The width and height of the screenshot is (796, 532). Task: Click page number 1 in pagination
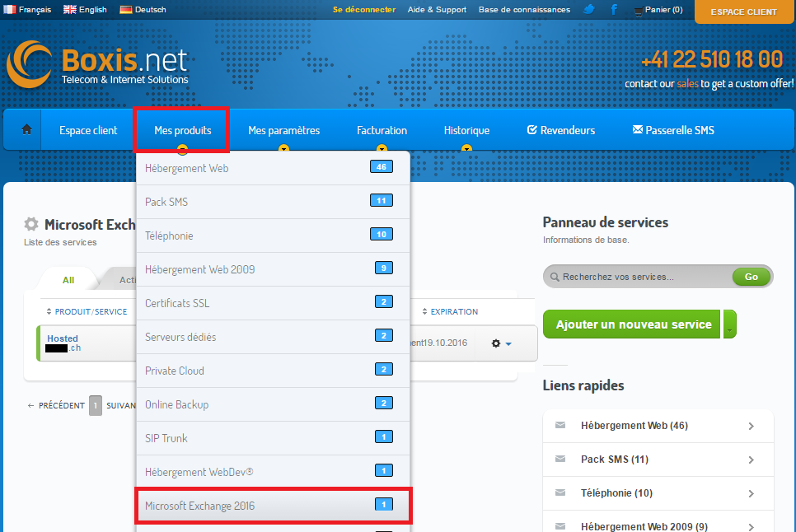tap(96, 405)
